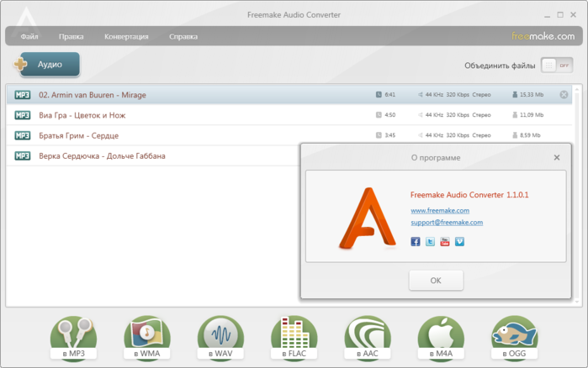Open the Справка menu
588x368 pixels.
(x=183, y=36)
